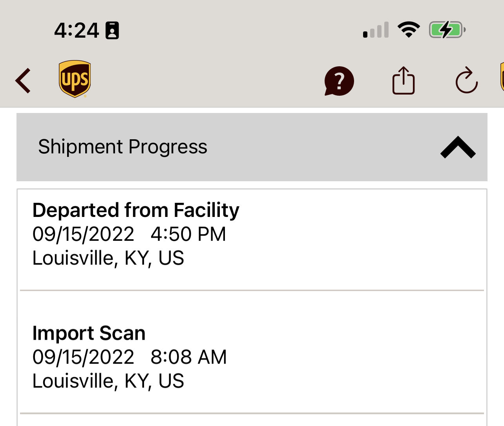Tap Louisville location under Import Scan

click(x=108, y=381)
